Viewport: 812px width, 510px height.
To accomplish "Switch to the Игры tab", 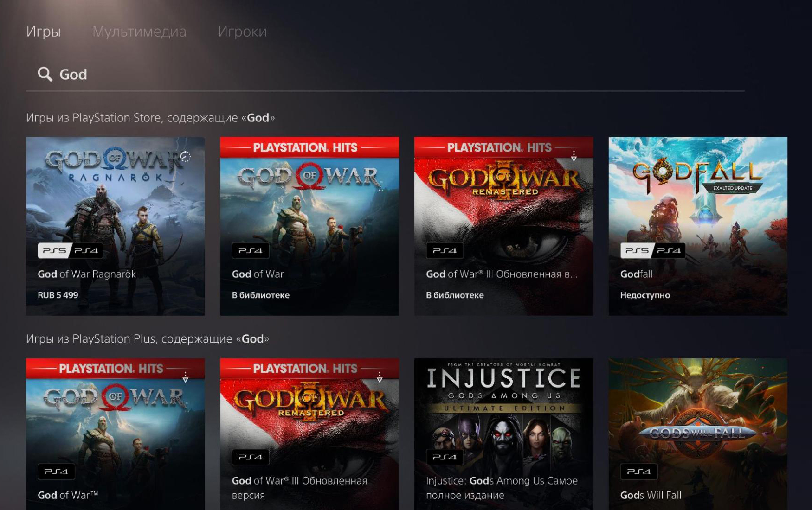I will pyautogui.click(x=43, y=32).
